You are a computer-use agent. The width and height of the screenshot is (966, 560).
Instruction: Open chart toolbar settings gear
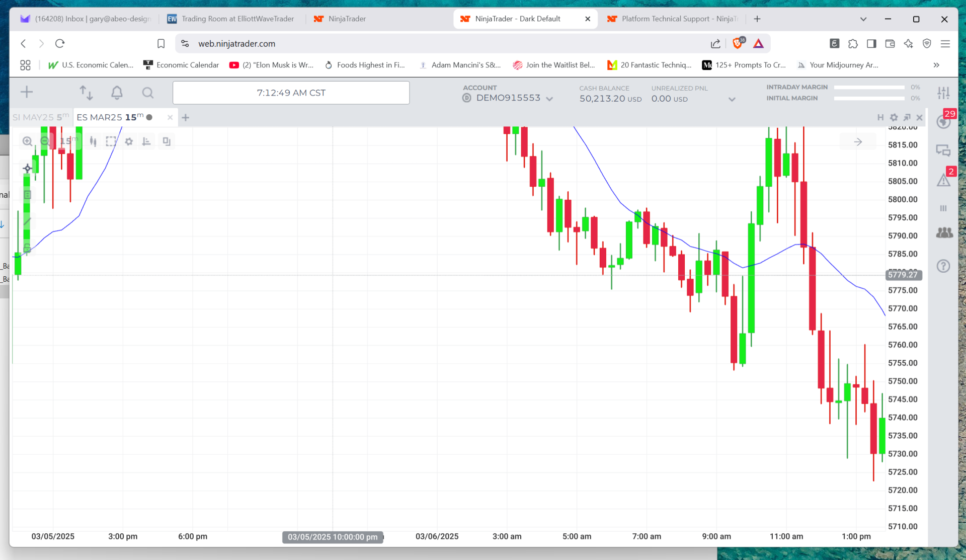click(129, 141)
